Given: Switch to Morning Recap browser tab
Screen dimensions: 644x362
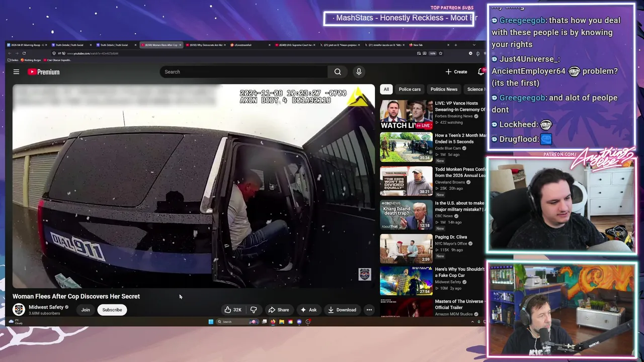Looking at the screenshot, I should point(27,45).
